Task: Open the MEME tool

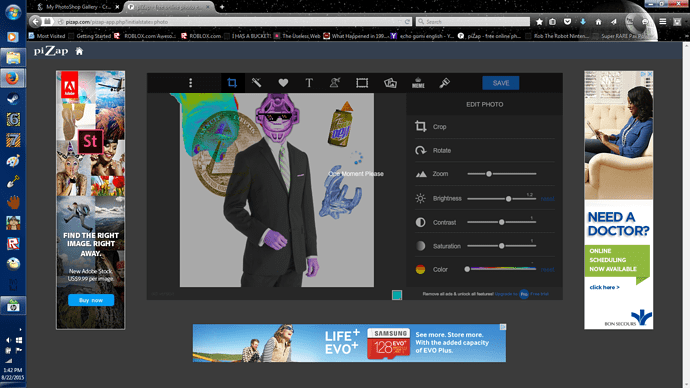Action: point(418,83)
